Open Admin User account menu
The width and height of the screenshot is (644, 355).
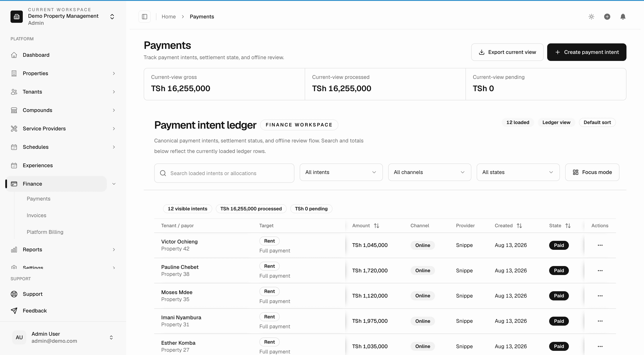[63, 337]
